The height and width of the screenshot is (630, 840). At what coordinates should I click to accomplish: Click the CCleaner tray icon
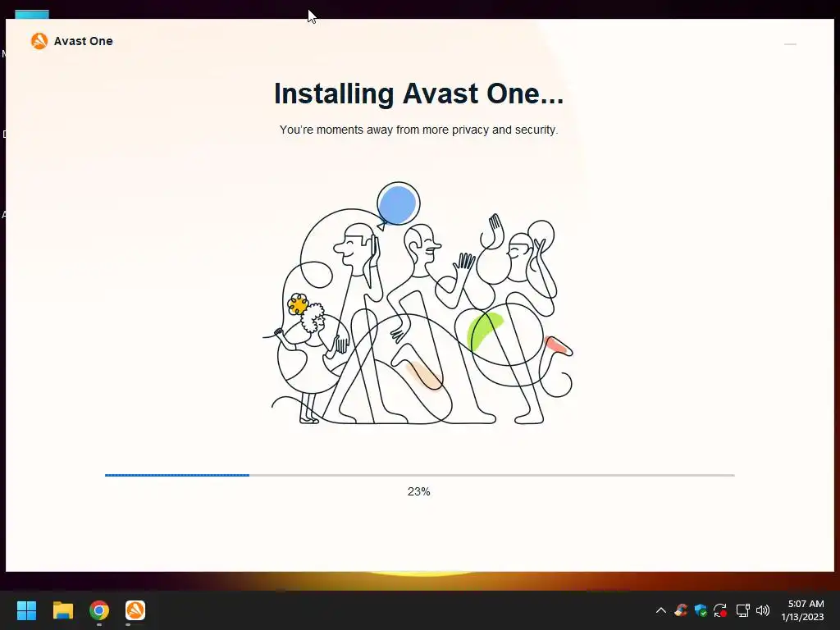pyautogui.click(x=681, y=610)
